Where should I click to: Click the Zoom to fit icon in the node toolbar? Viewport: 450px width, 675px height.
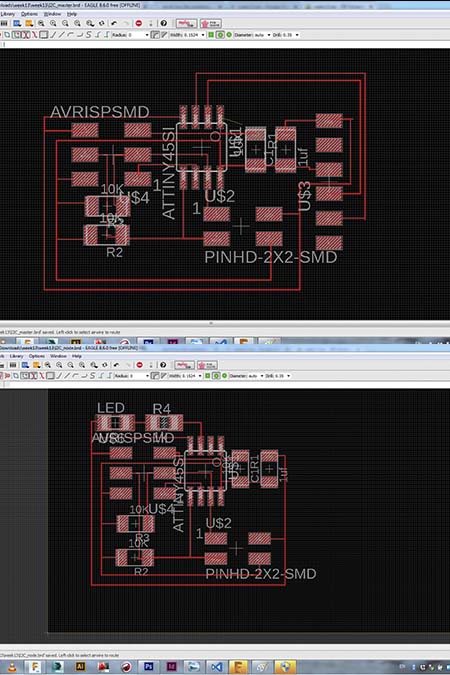[47, 365]
